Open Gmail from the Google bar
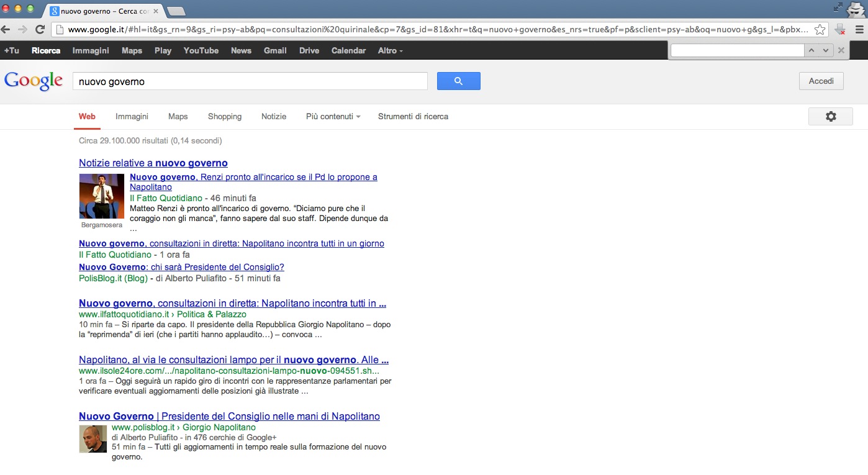The image size is (868, 475). point(275,51)
